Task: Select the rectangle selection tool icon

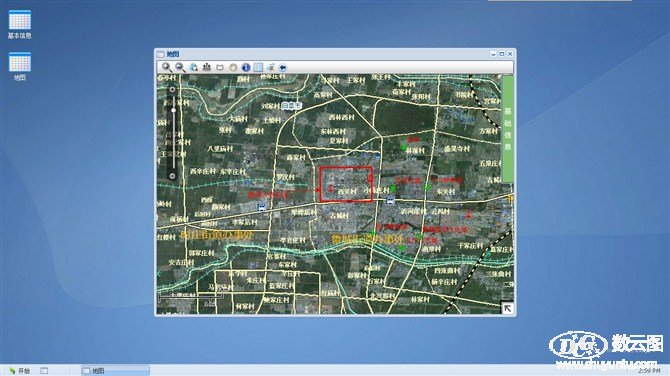Action: (220, 67)
